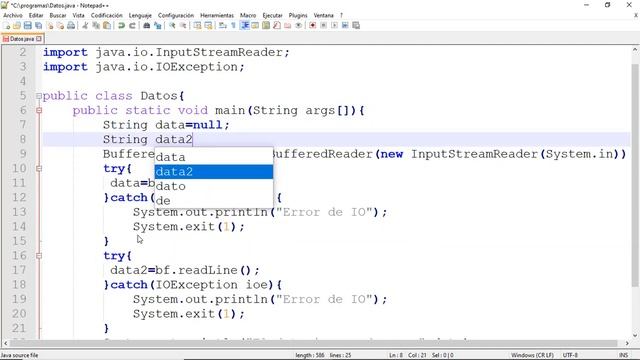Toggle the highlighted indent guide button
This screenshot has width=640, height=360.
[x=245, y=25]
